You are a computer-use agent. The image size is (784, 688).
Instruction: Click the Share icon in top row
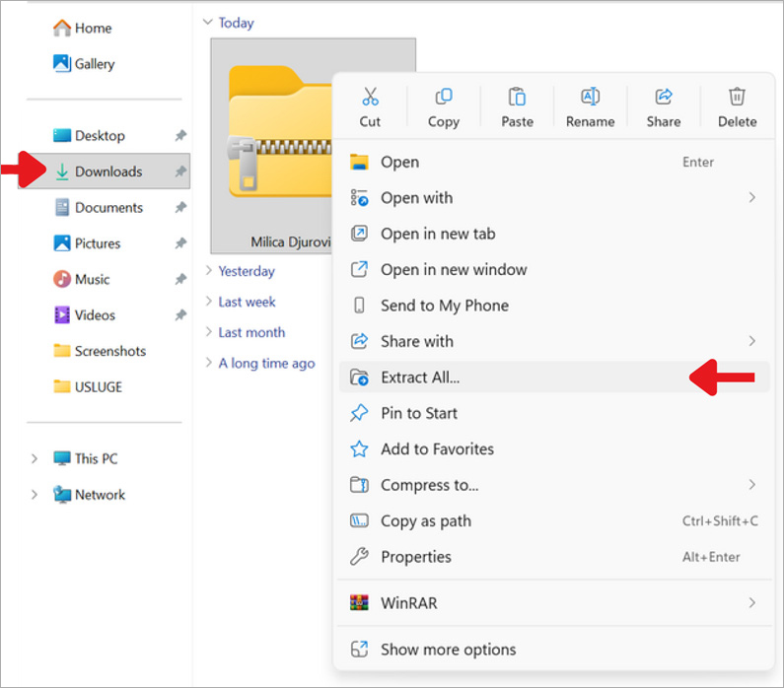pyautogui.click(x=664, y=97)
